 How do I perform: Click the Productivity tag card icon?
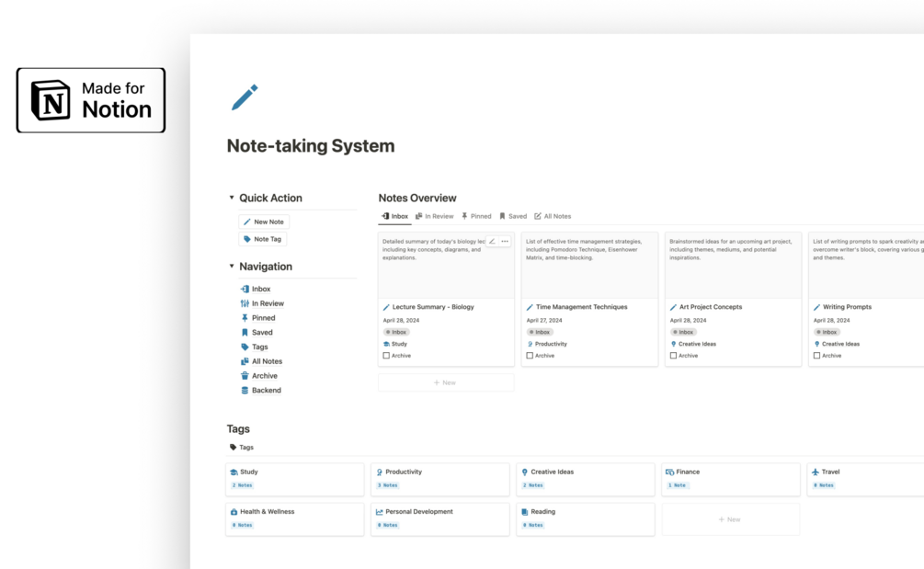coord(380,472)
